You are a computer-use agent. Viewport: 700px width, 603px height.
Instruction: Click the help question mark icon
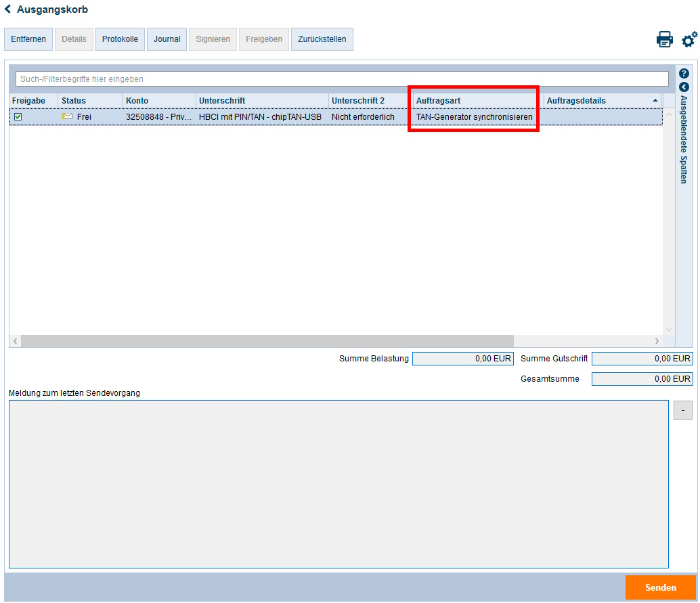tap(684, 73)
